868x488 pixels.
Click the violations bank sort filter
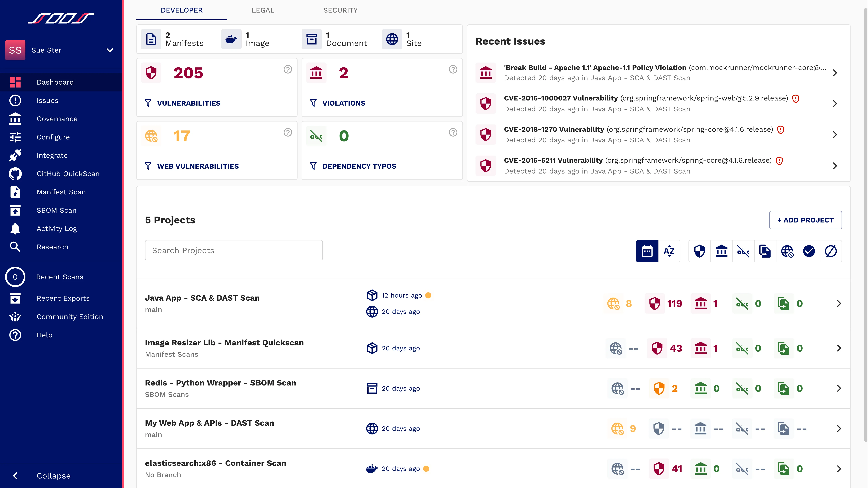pyautogui.click(x=721, y=251)
